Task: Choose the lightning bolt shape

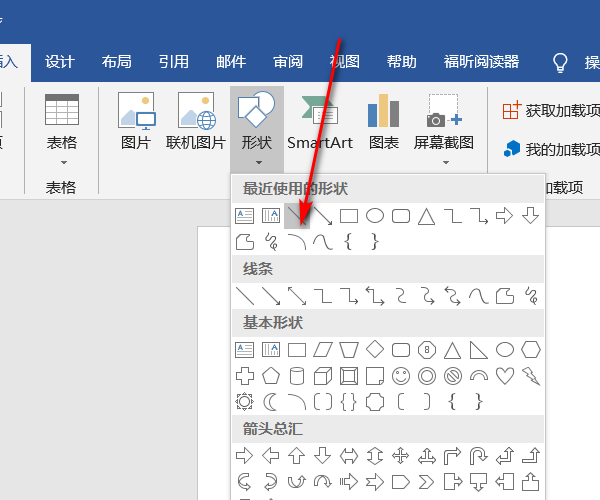Action: [x=531, y=376]
